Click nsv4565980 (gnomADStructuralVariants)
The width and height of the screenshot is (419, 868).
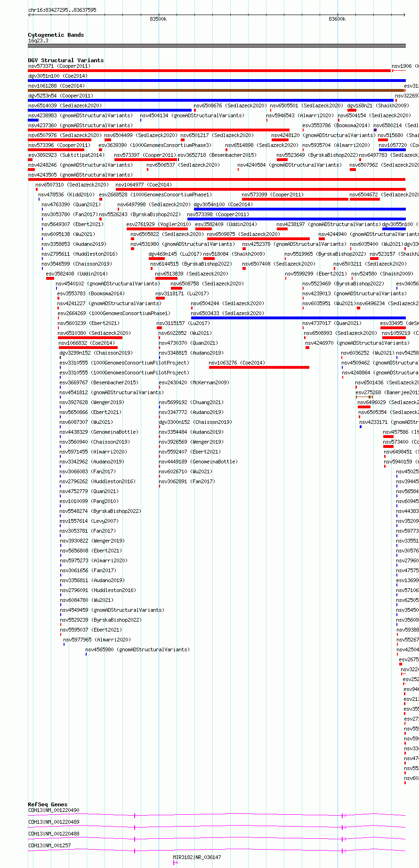coord(137,649)
